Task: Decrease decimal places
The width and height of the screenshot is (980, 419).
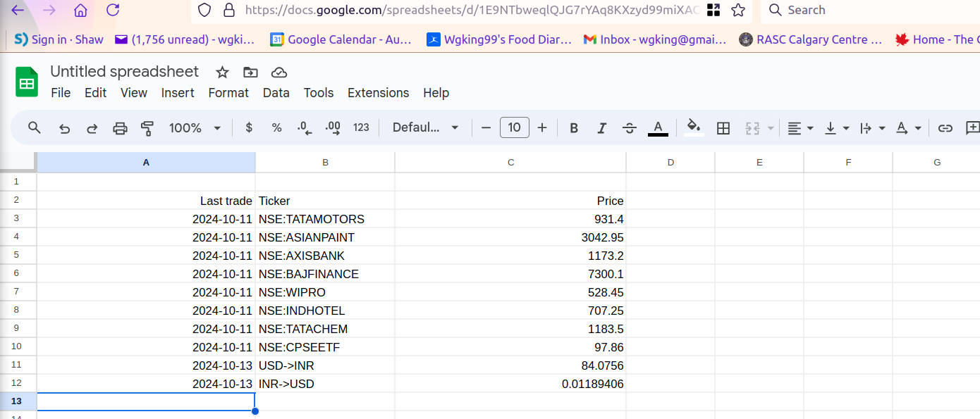Action: [x=305, y=127]
